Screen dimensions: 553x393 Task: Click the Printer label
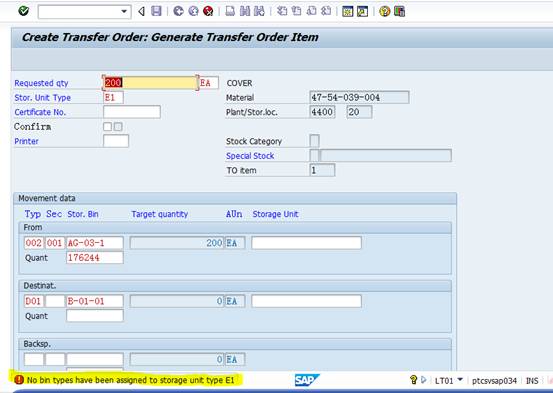point(26,141)
